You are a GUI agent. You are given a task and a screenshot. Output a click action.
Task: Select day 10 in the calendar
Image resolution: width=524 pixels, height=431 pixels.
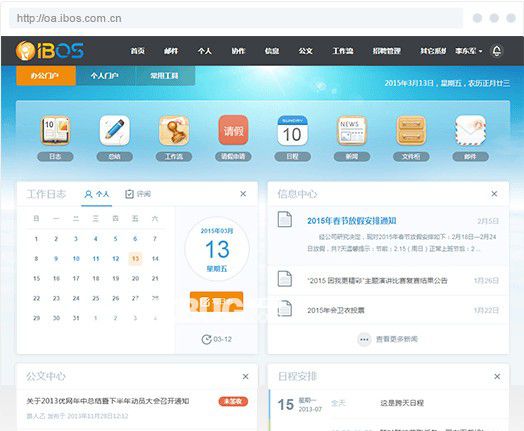(x=76, y=259)
